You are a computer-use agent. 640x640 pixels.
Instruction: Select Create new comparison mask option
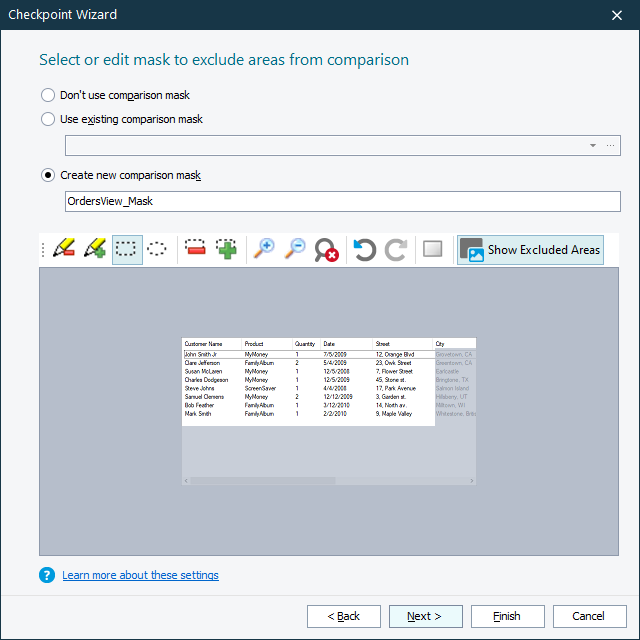tap(48, 175)
